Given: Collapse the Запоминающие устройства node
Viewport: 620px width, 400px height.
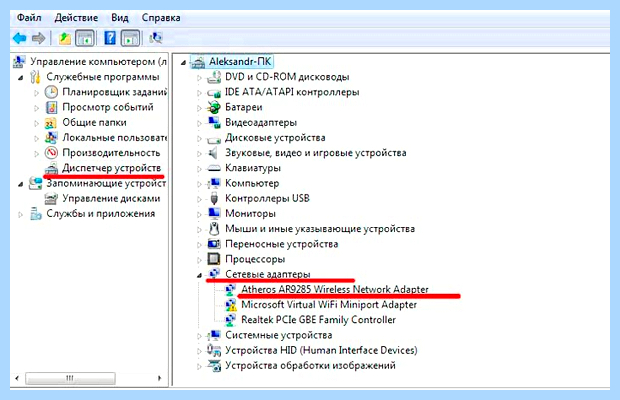Looking at the screenshot, I should (21, 184).
